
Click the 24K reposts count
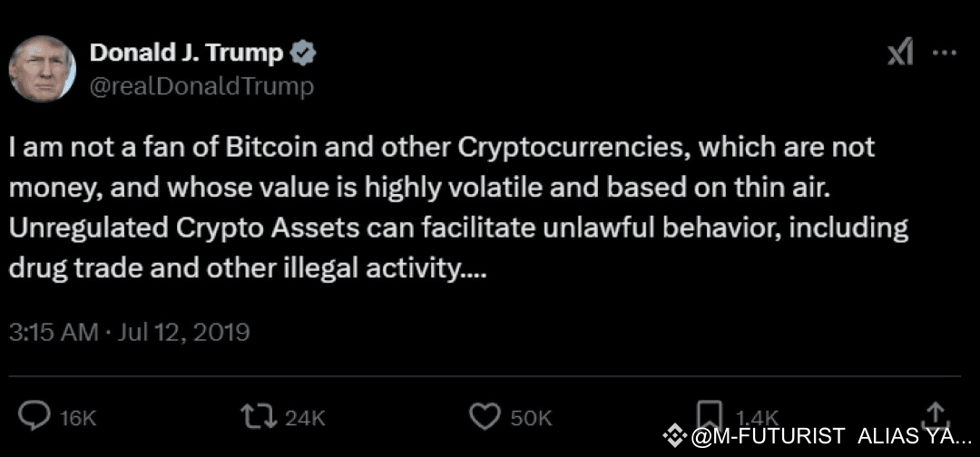304,418
